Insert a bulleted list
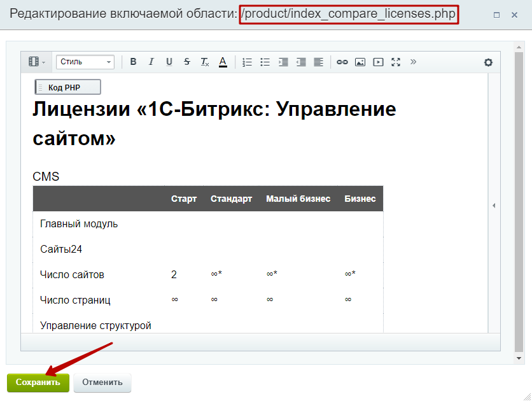The width and height of the screenshot is (532, 401). (x=265, y=62)
